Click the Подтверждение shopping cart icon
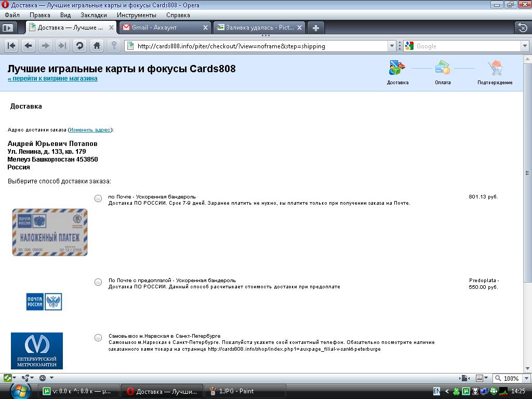Viewport: 532px width, 399px height. [x=495, y=68]
